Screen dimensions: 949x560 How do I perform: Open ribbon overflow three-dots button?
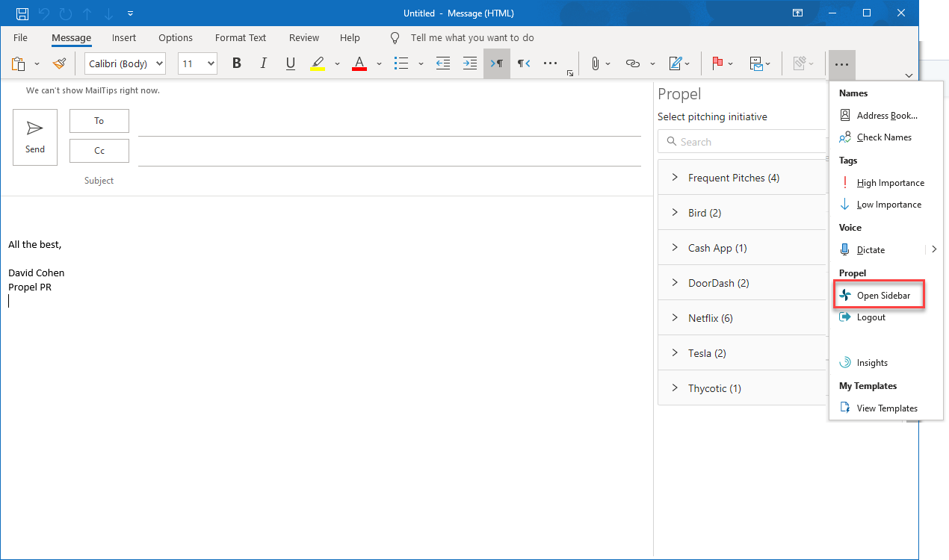[x=842, y=64]
